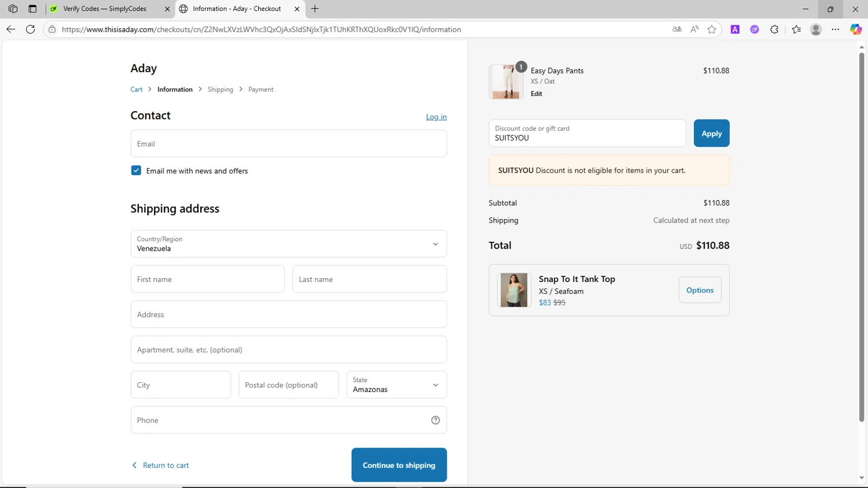This screenshot has height=488, width=868.
Task: Focus the Last name field
Action: coord(370,279)
